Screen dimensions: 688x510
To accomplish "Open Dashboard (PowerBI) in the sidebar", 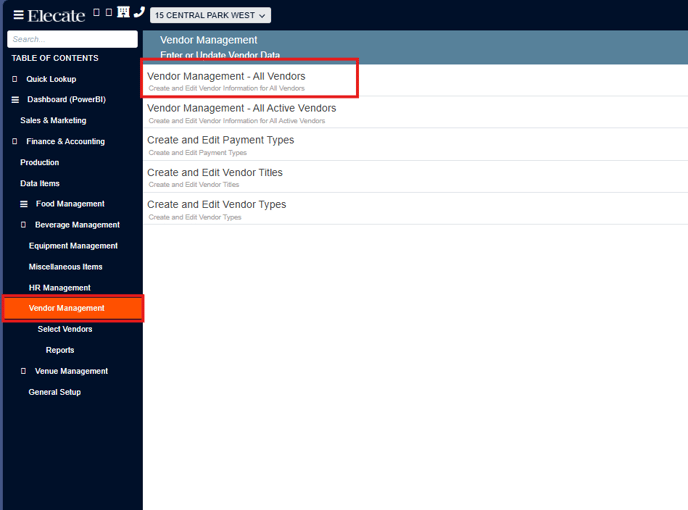I will tap(66, 100).
